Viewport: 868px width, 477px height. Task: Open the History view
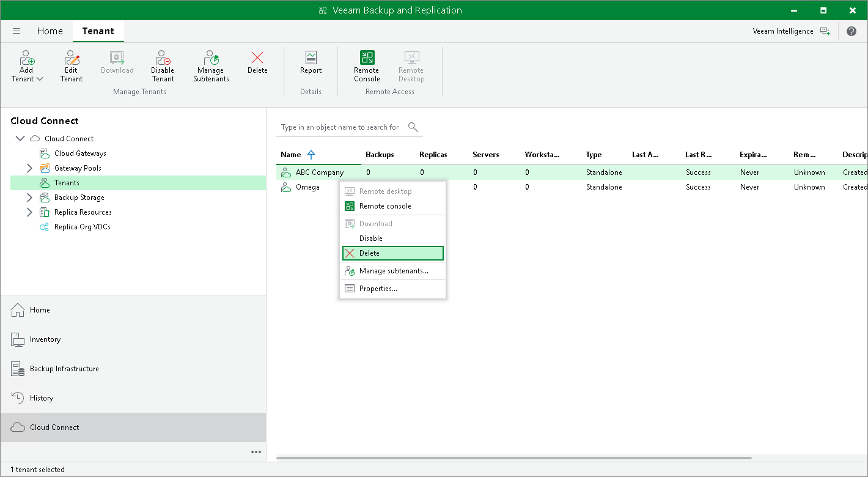[133, 398]
